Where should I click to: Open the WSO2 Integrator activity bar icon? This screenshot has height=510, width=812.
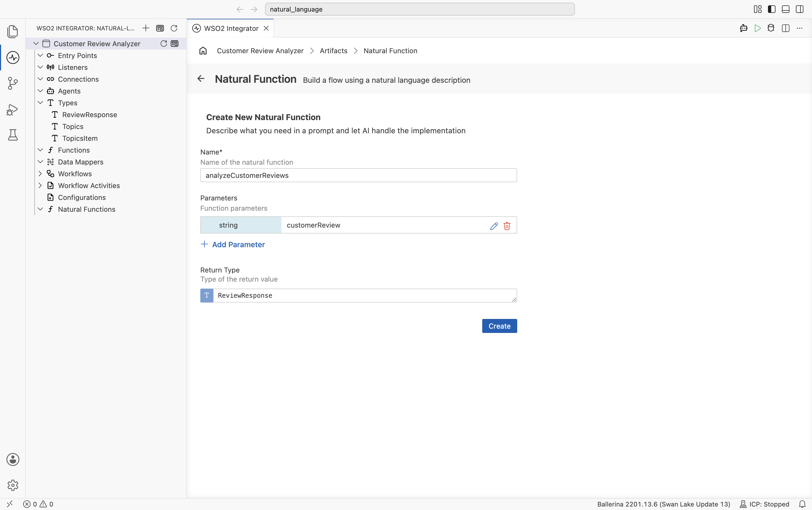[13, 57]
